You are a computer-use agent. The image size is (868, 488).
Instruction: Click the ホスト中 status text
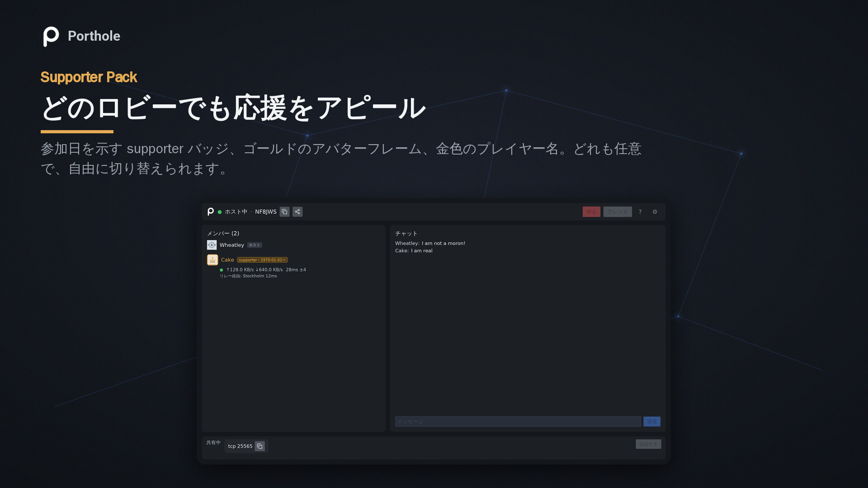pos(236,211)
